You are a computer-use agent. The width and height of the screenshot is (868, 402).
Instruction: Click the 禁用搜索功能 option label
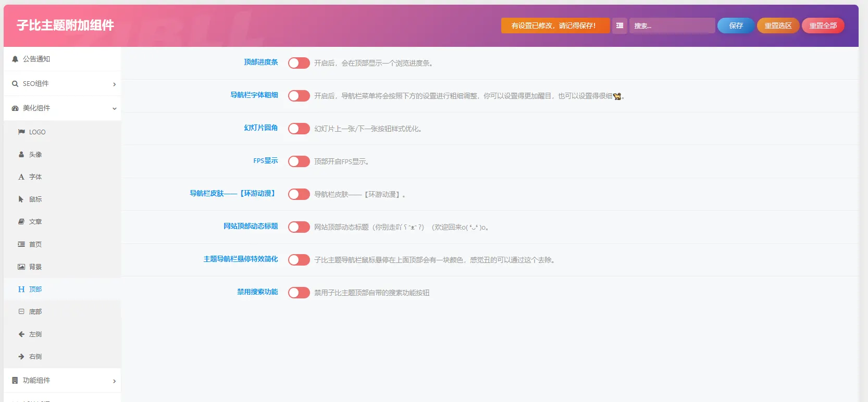pos(257,292)
